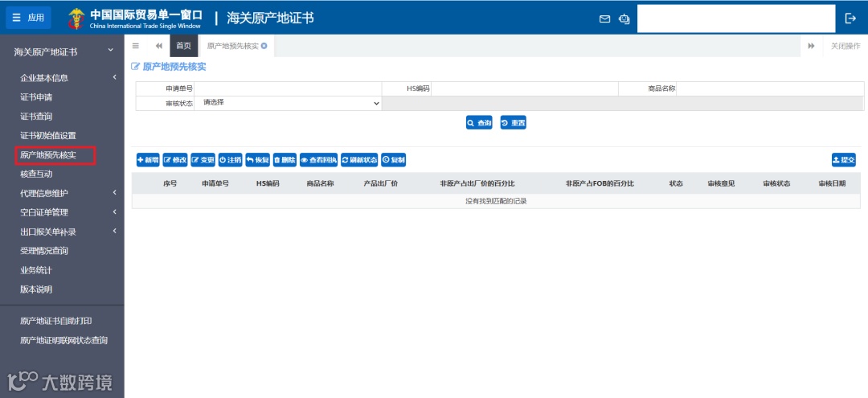The height and width of the screenshot is (398, 868).
Task: Expand 空白证单管理 menu item
Action: pyautogui.click(x=62, y=212)
